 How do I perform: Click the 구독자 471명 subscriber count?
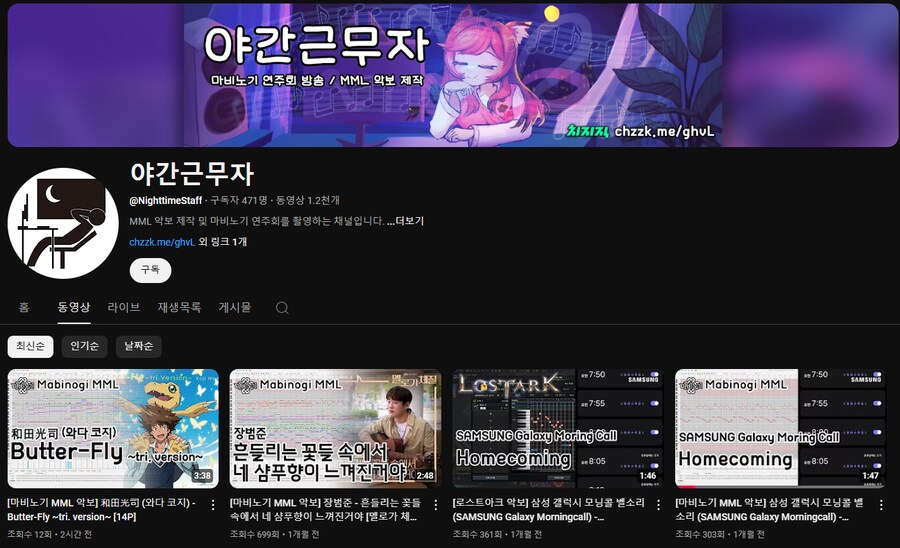pos(239,200)
